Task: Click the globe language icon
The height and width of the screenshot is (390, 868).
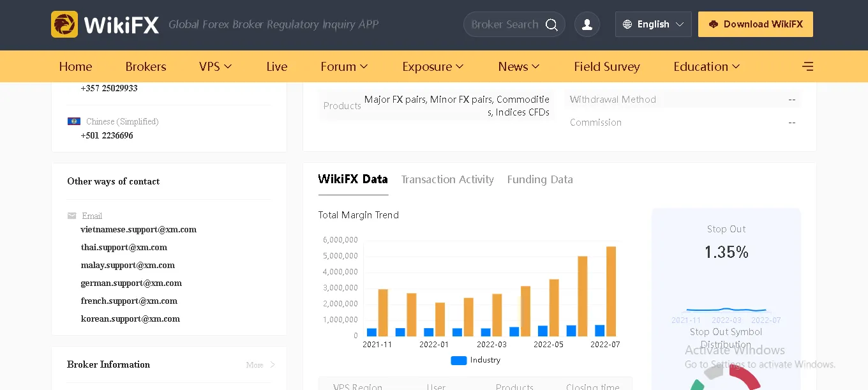Action: (627, 24)
